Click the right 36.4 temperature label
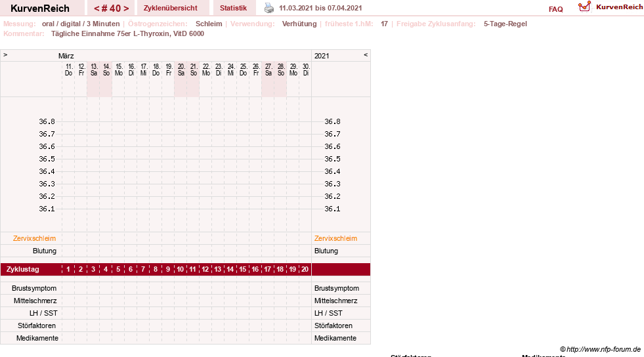Viewport: 644px width, 357px height. pos(332,171)
